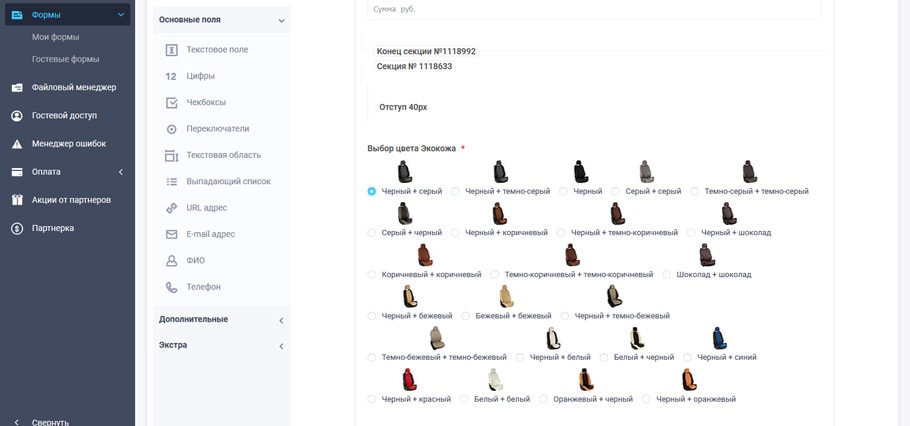Image resolution: width=910 pixels, height=426 pixels.
Task: Click the Текстовое поле field icon
Action: 171,50
